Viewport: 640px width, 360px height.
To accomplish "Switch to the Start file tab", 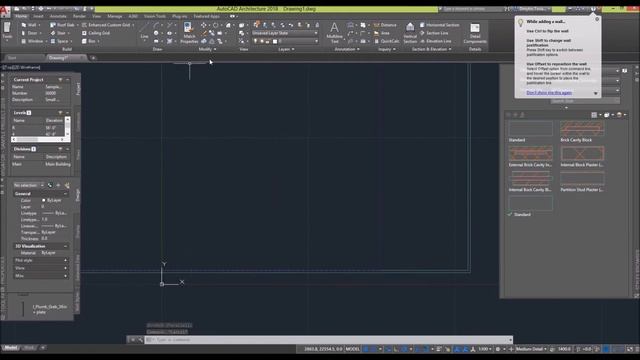I will [x=23, y=58].
